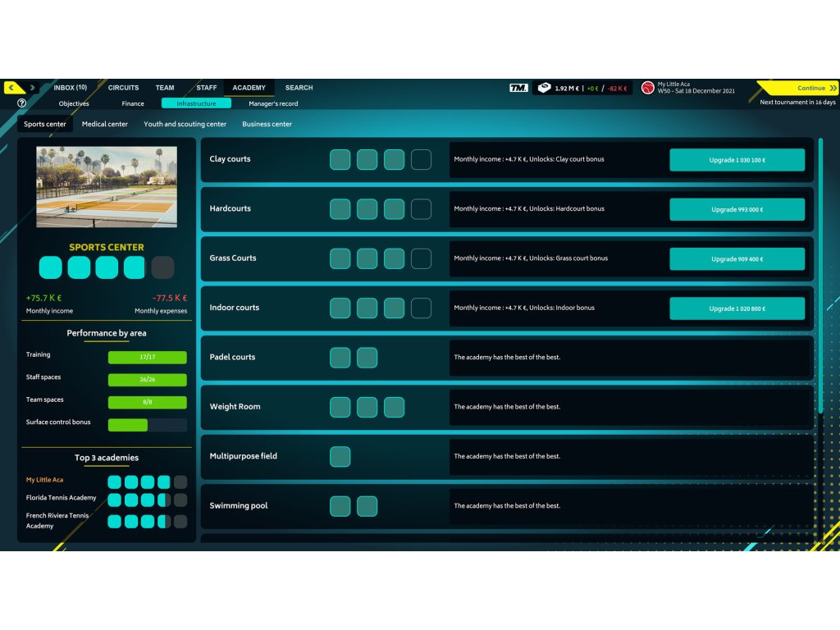
Task: Open the Circuits menu
Action: point(123,87)
